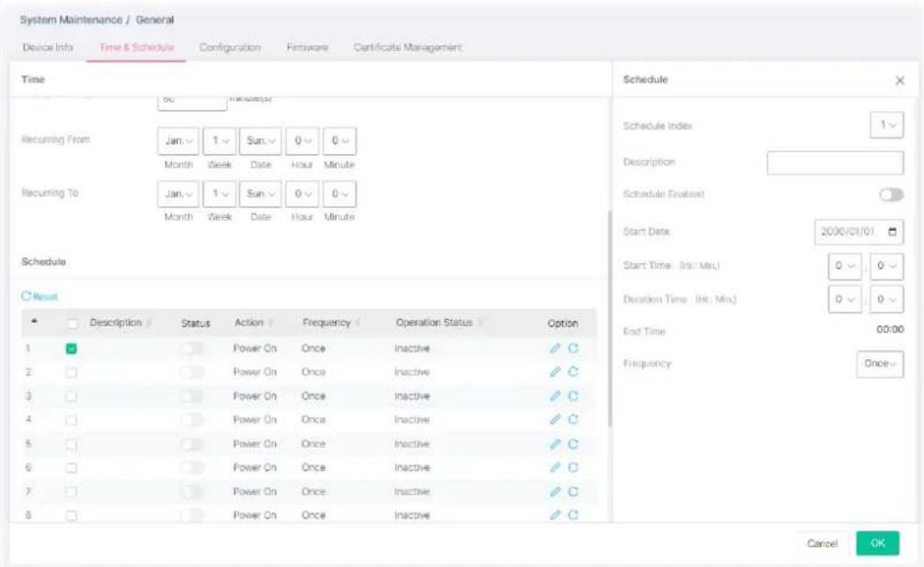The height and width of the screenshot is (567, 924).
Task: Edit schedule row 5 with pencil icon
Action: 554,444
